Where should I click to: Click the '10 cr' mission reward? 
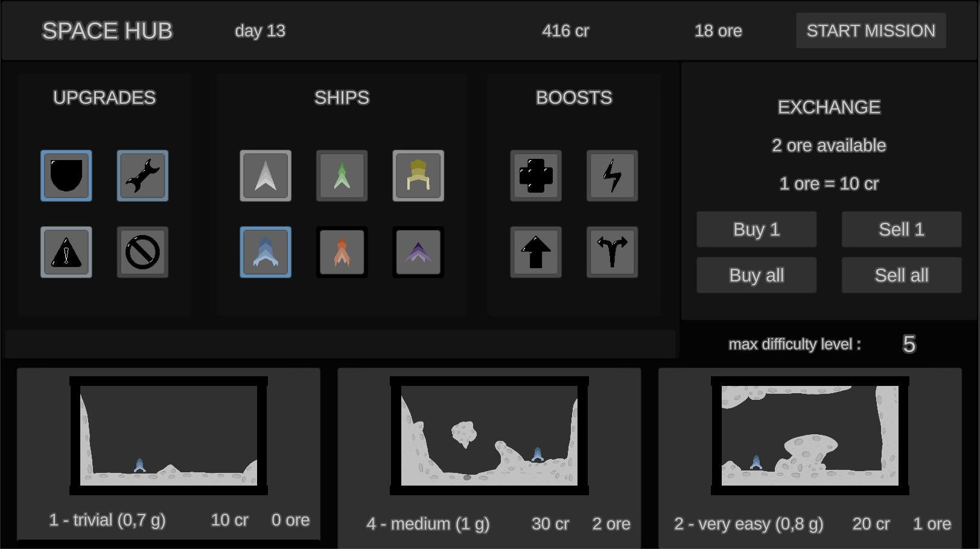230,521
